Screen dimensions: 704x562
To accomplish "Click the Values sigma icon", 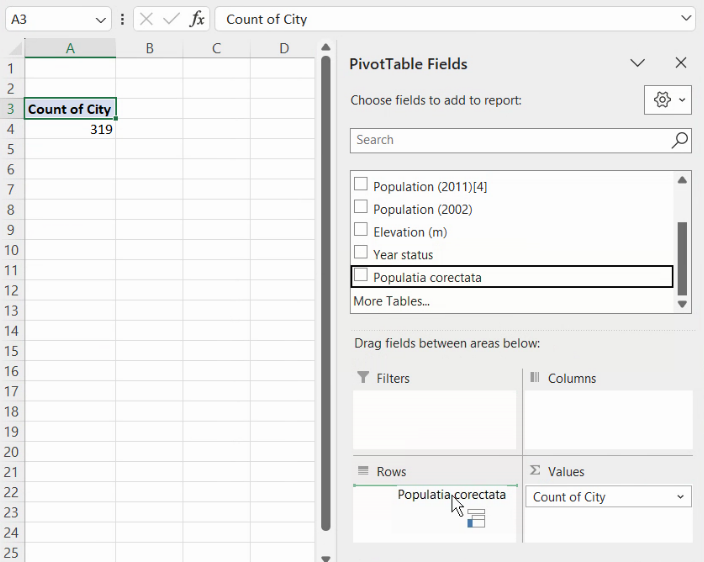I will click(x=535, y=471).
